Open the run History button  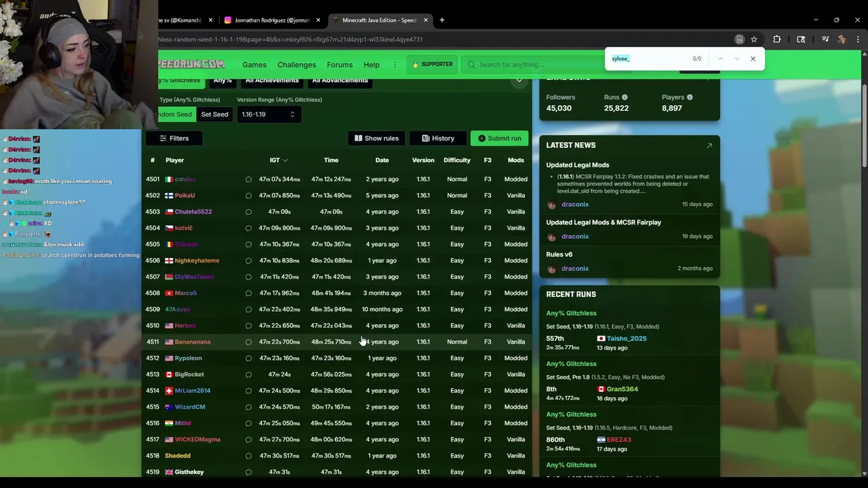click(438, 138)
